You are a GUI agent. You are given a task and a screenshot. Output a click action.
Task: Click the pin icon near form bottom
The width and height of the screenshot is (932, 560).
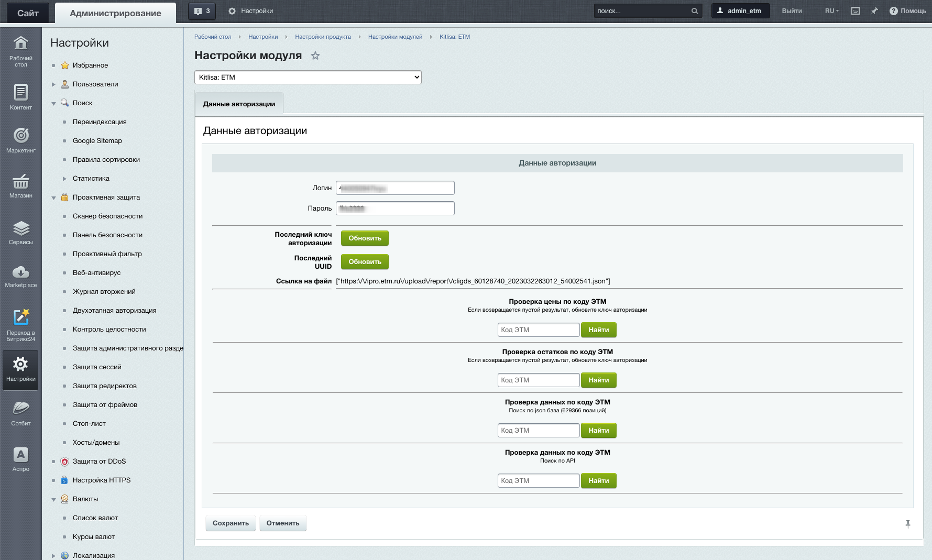[908, 524]
